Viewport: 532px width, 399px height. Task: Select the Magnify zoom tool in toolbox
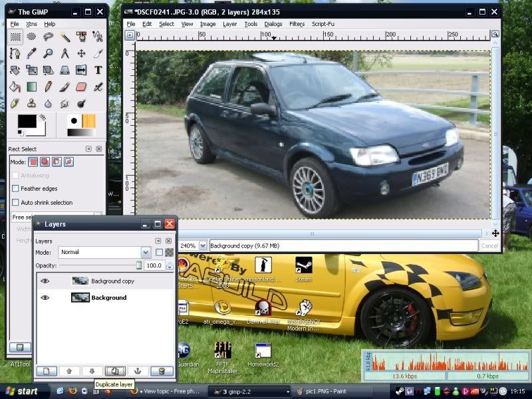coord(48,53)
